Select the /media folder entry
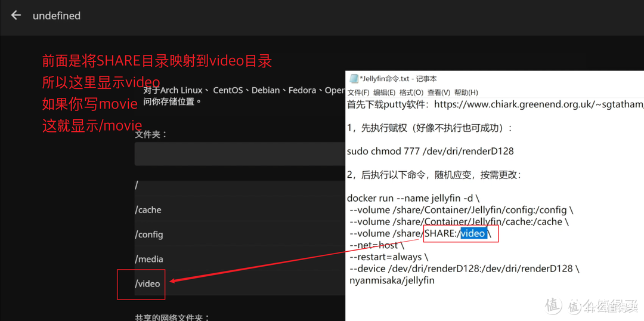644x321 pixels. coord(240,259)
